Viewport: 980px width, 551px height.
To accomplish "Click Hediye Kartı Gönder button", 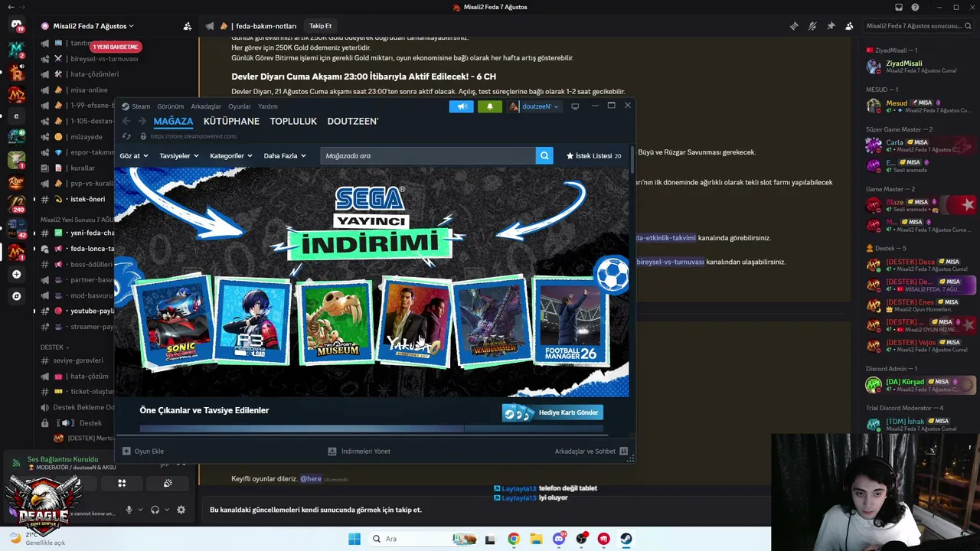I will [x=553, y=412].
